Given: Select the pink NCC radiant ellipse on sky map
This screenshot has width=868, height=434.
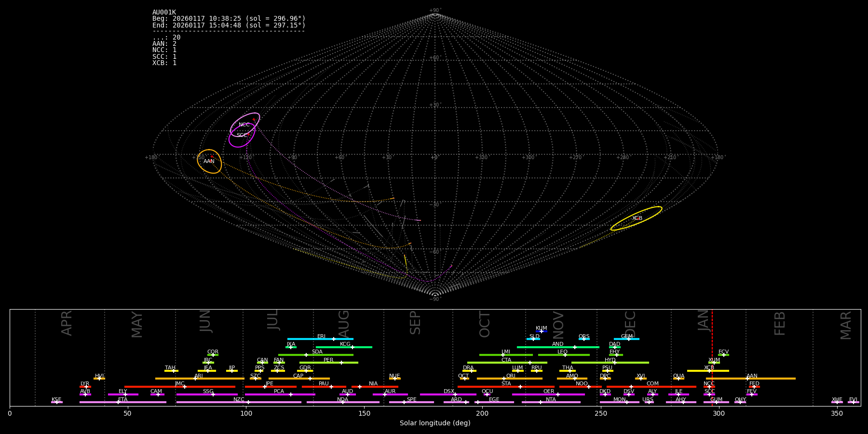Looking at the screenshot, I should 245,125.
